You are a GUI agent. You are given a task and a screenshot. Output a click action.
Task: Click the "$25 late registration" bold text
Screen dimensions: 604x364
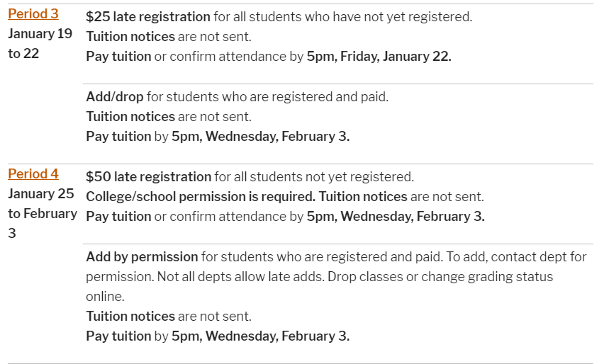pos(148,16)
